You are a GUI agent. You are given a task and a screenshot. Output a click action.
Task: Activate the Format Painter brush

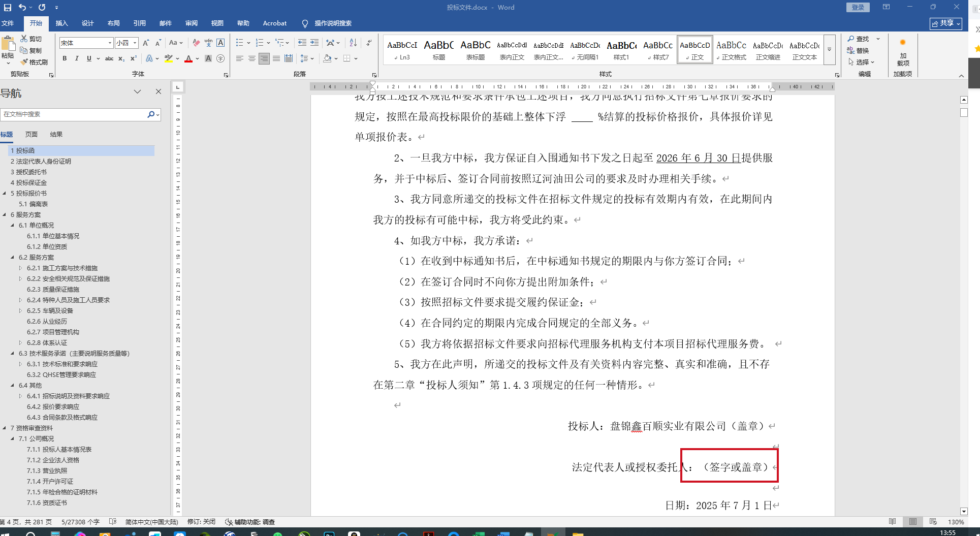coord(24,62)
